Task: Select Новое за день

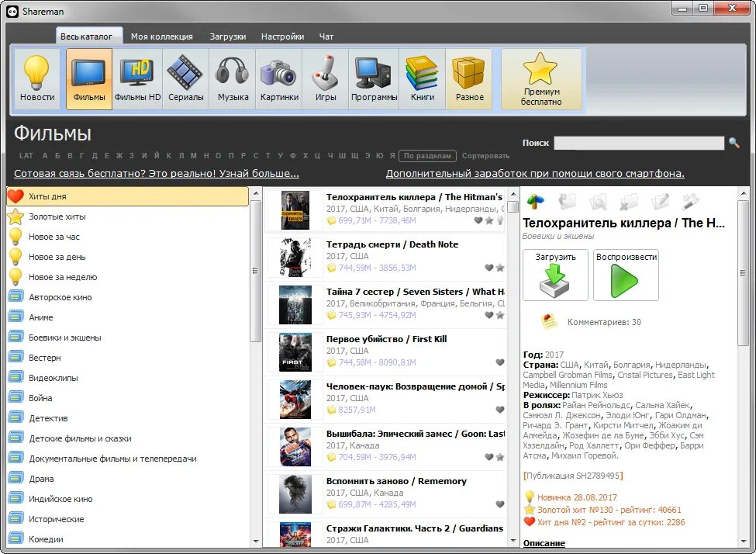Action: pyautogui.click(x=128, y=258)
